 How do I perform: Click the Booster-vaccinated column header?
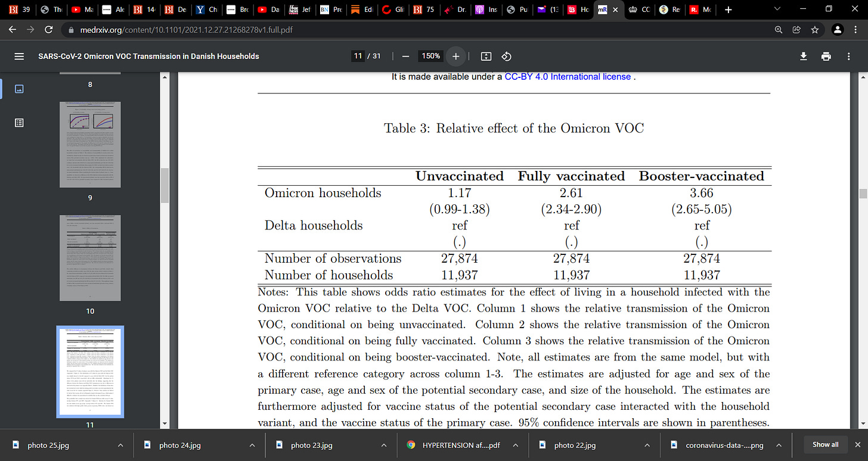[x=701, y=176]
